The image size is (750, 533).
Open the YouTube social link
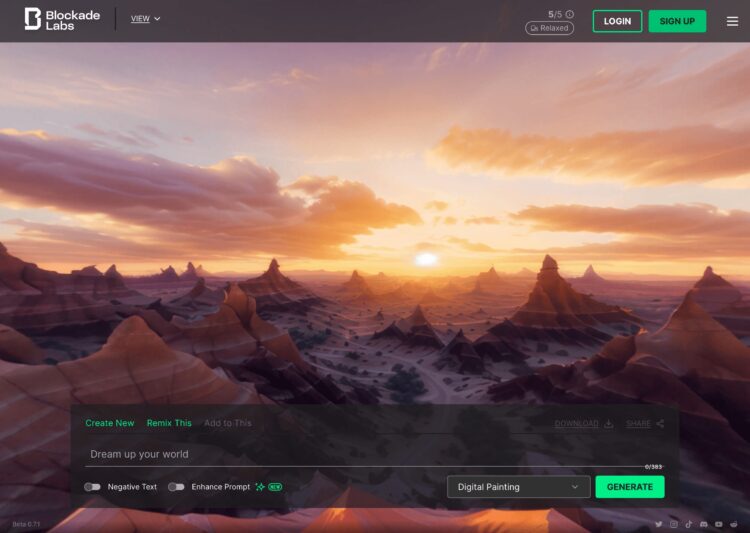pos(719,524)
